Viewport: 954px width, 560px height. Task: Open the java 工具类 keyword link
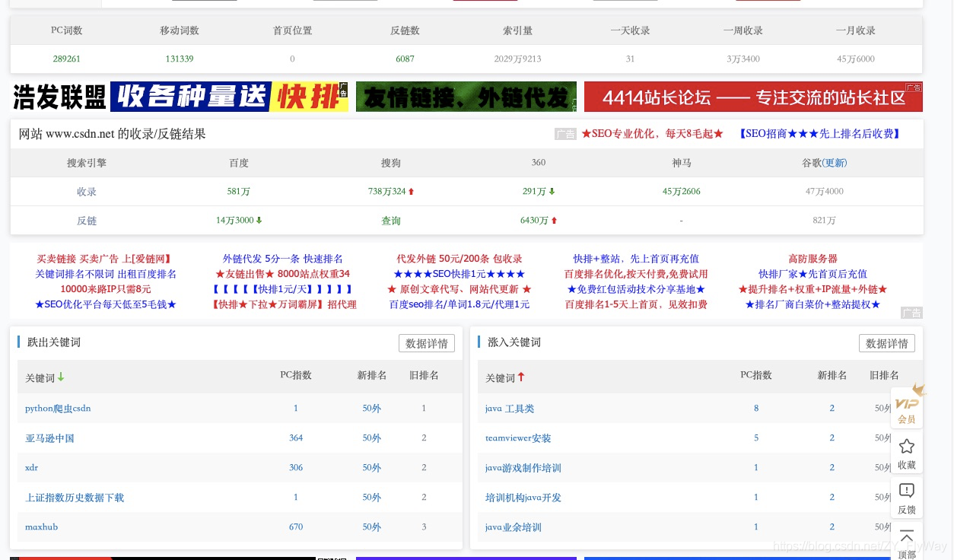coord(509,408)
